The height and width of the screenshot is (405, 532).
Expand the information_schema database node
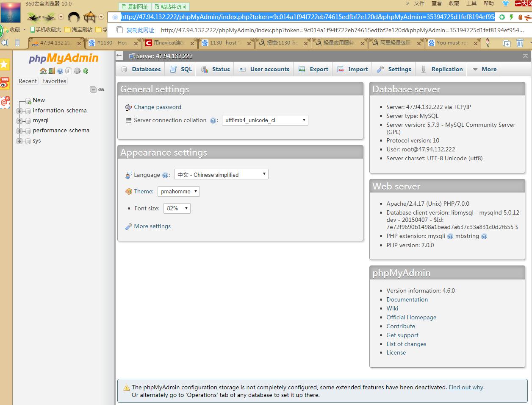[19, 111]
